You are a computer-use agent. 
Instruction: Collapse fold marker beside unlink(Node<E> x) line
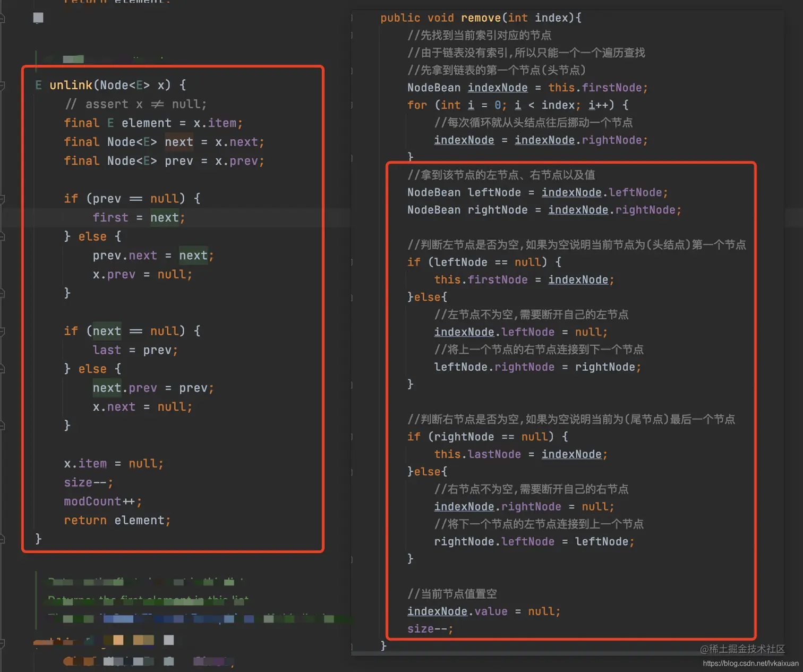coord(2,85)
